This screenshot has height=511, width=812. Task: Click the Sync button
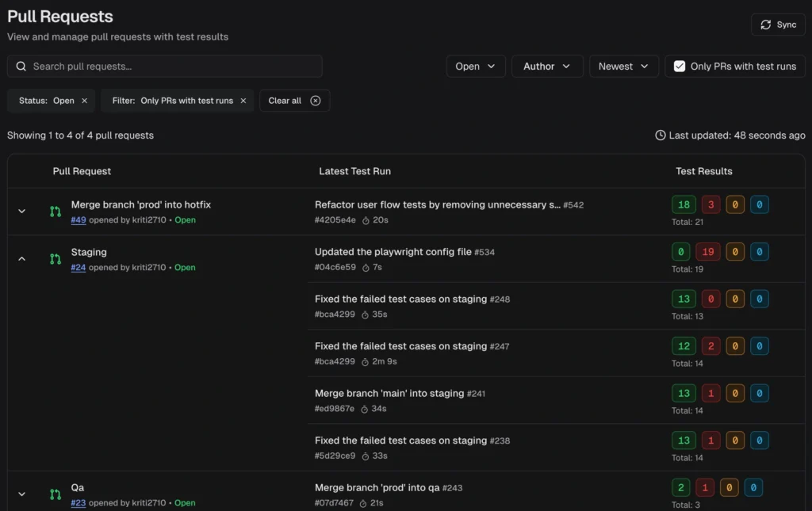(778, 25)
